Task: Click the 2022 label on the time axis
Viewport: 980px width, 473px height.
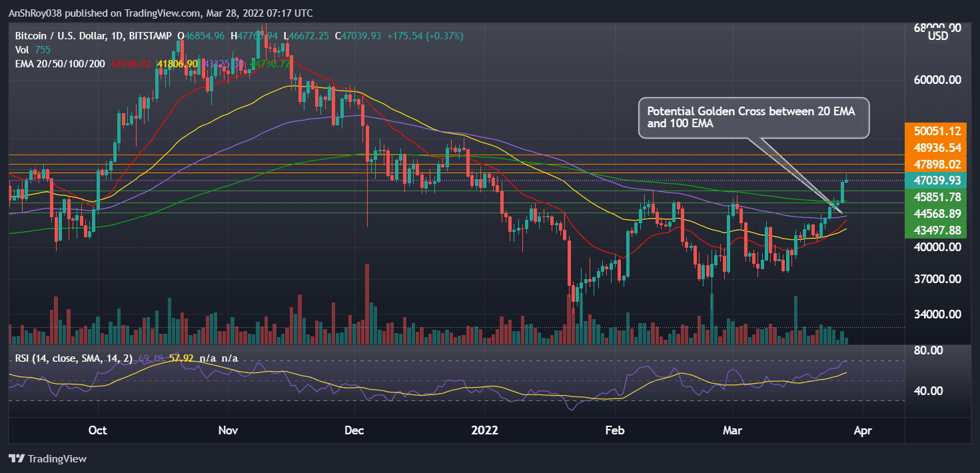Action: point(485,431)
